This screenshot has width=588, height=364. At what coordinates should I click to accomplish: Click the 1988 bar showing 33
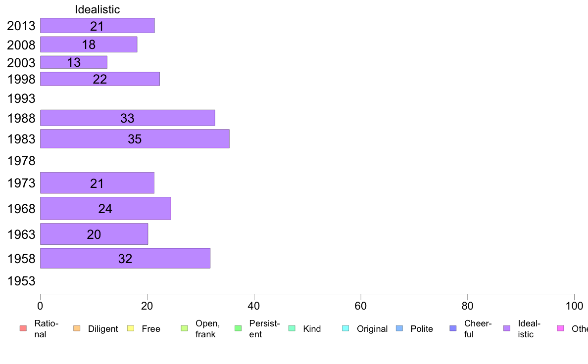[x=128, y=118]
